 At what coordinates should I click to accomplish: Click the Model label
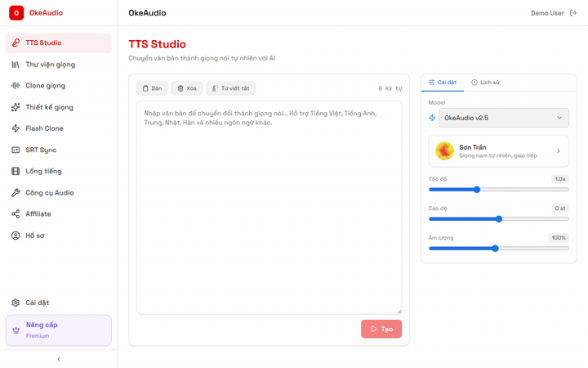point(437,102)
